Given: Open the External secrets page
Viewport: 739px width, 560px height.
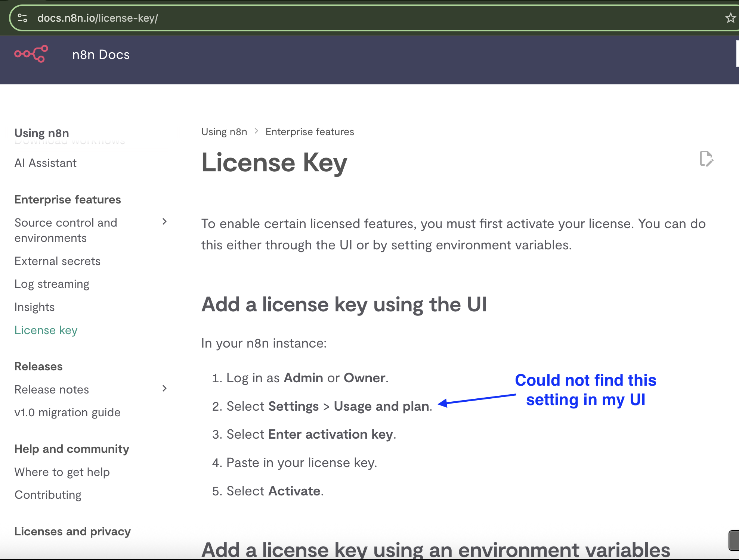Looking at the screenshot, I should point(58,261).
